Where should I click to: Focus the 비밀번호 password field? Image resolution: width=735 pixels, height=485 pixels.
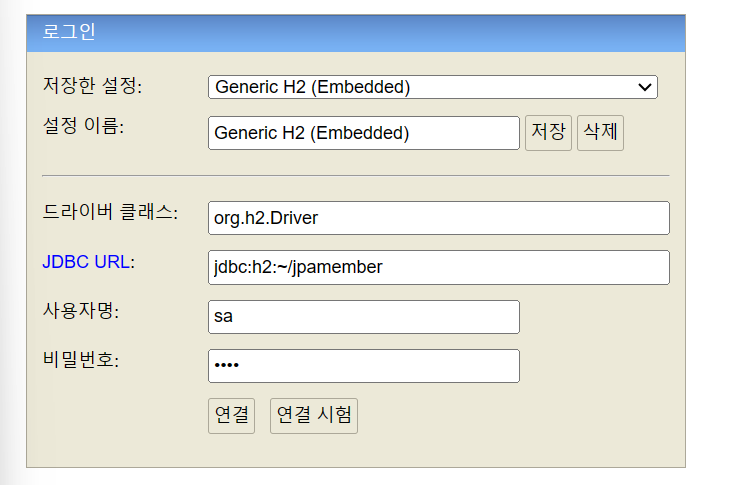[364, 366]
